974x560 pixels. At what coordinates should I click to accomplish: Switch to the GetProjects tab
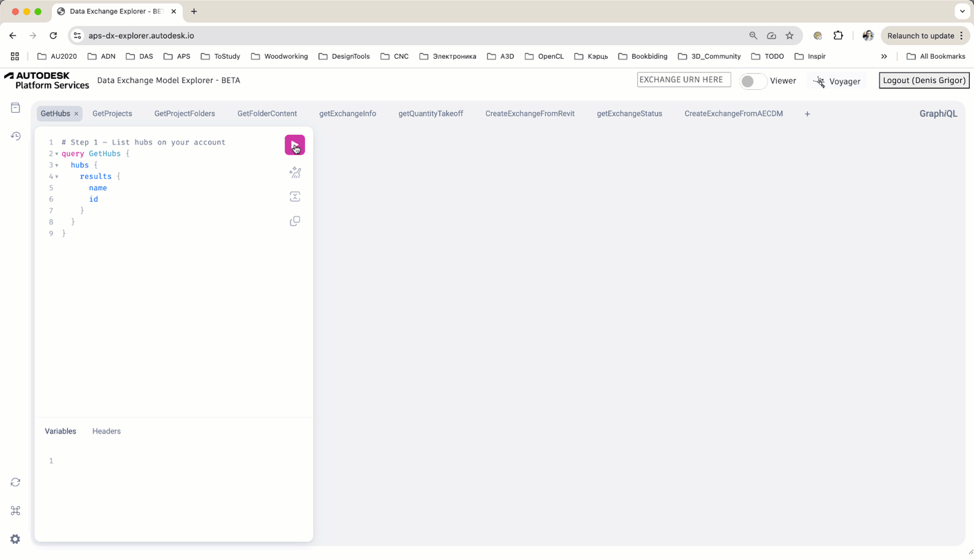112,114
